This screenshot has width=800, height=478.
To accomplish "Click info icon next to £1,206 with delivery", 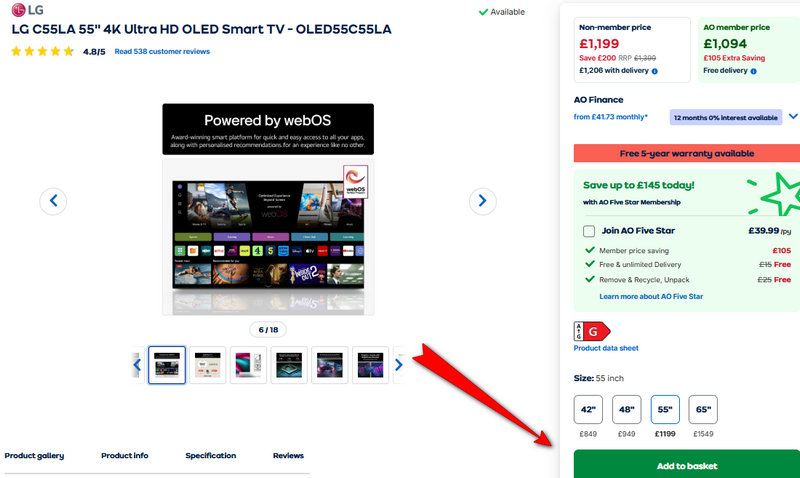I will point(655,71).
